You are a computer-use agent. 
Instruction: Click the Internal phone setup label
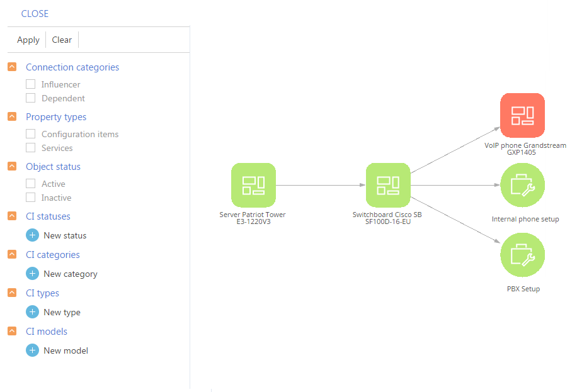point(525,219)
